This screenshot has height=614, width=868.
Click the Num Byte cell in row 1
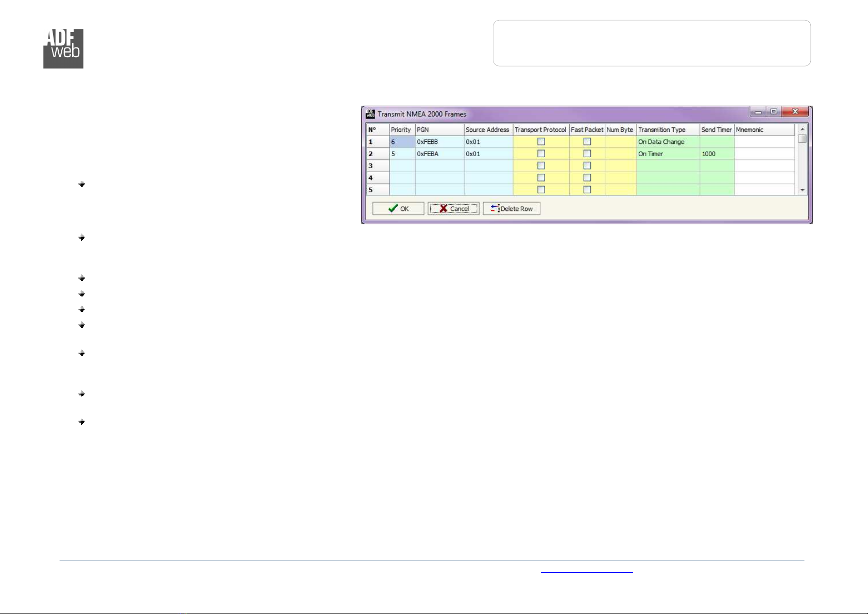click(621, 142)
